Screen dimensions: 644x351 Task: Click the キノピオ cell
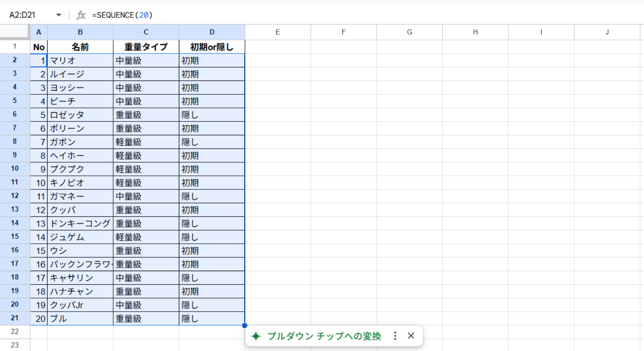80,183
